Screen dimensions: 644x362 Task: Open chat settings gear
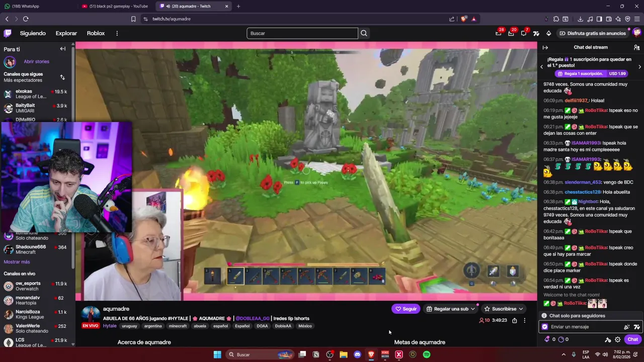pyautogui.click(x=618, y=339)
